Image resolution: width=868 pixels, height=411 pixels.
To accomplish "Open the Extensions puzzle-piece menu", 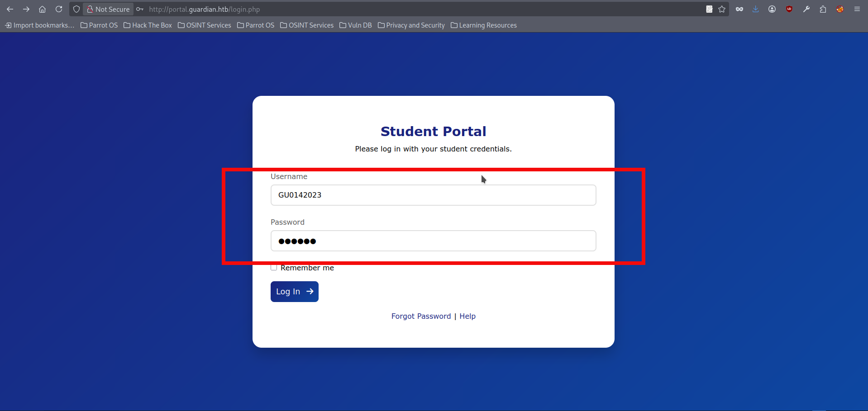I will (823, 9).
